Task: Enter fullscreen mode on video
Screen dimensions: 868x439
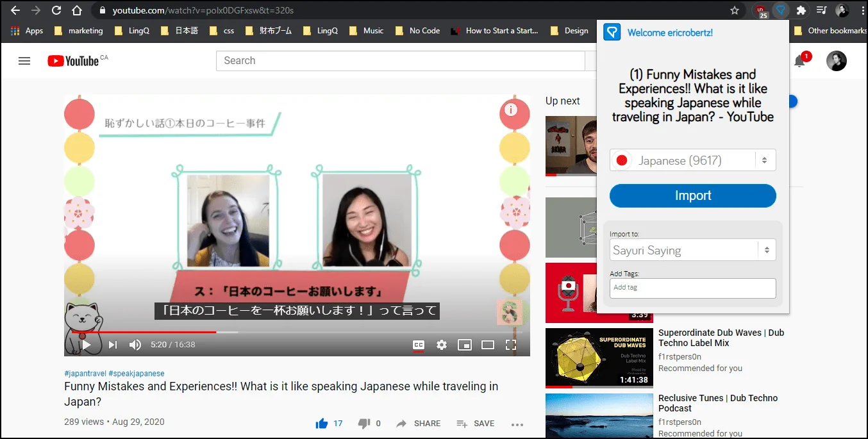Action: pyautogui.click(x=511, y=345)
